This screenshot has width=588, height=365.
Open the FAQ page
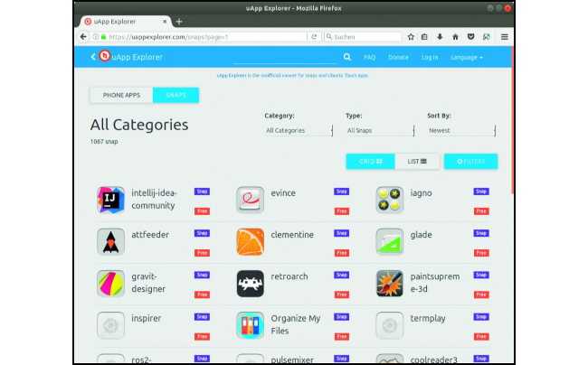pyautogui.click(x=369, y=57)
